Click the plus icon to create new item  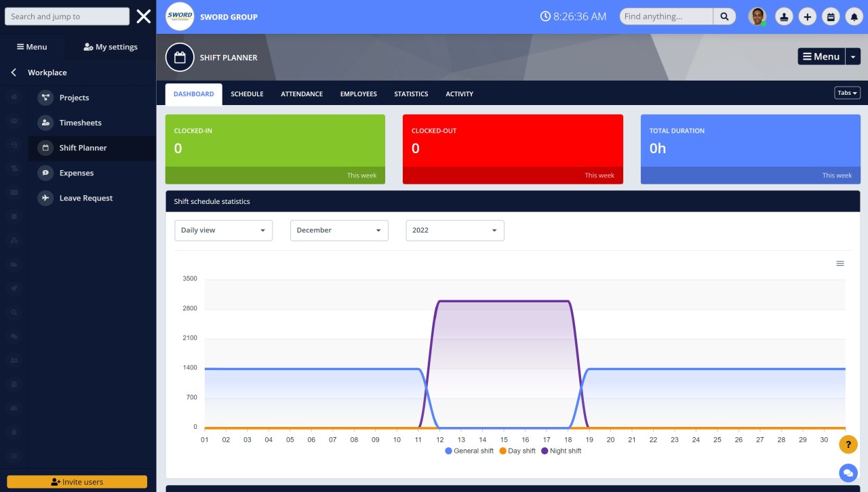point(807,16)
